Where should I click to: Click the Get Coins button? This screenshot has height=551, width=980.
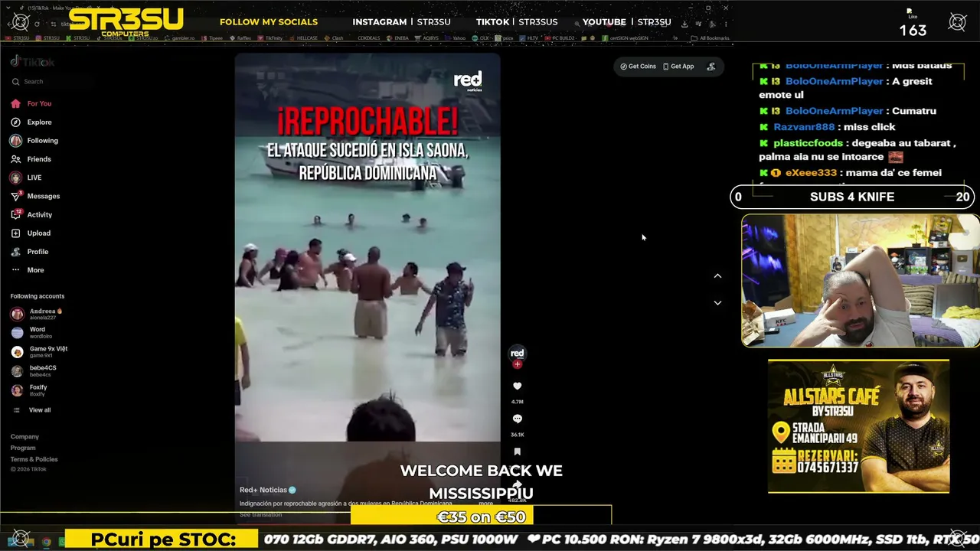click(x=638, y=67)
